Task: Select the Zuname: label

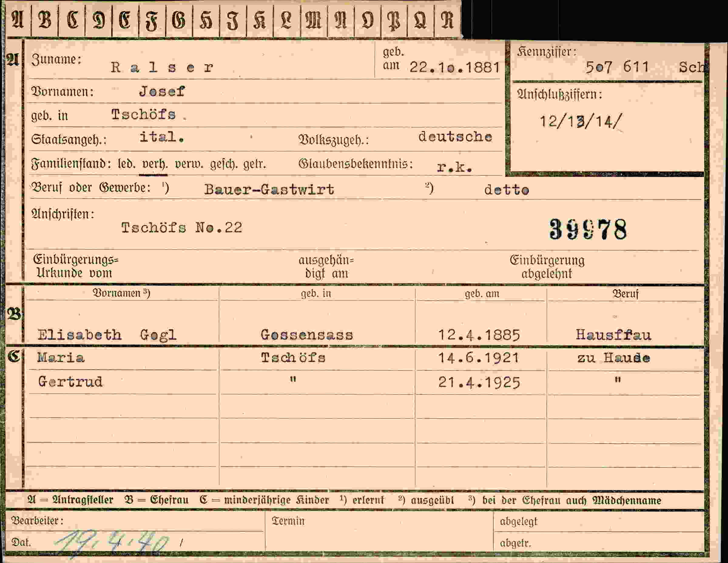Action: click(56, 60)
